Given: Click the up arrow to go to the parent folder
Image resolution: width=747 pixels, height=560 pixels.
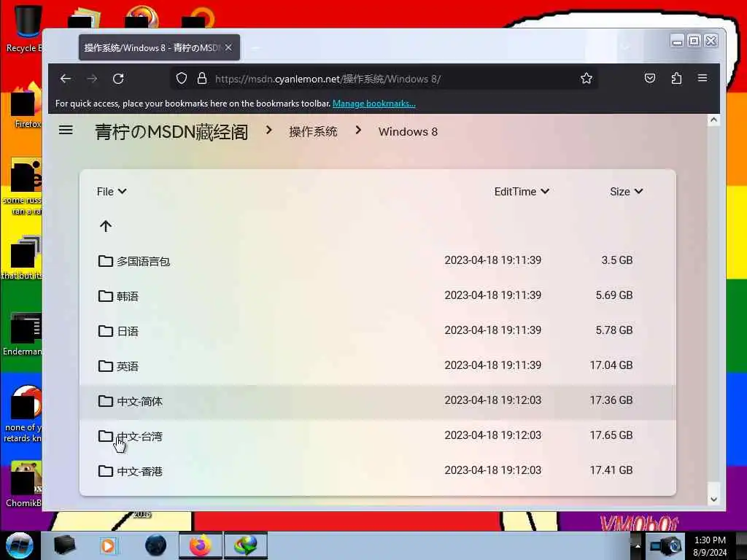Looking at the screenshot, I should pos(106,226).
